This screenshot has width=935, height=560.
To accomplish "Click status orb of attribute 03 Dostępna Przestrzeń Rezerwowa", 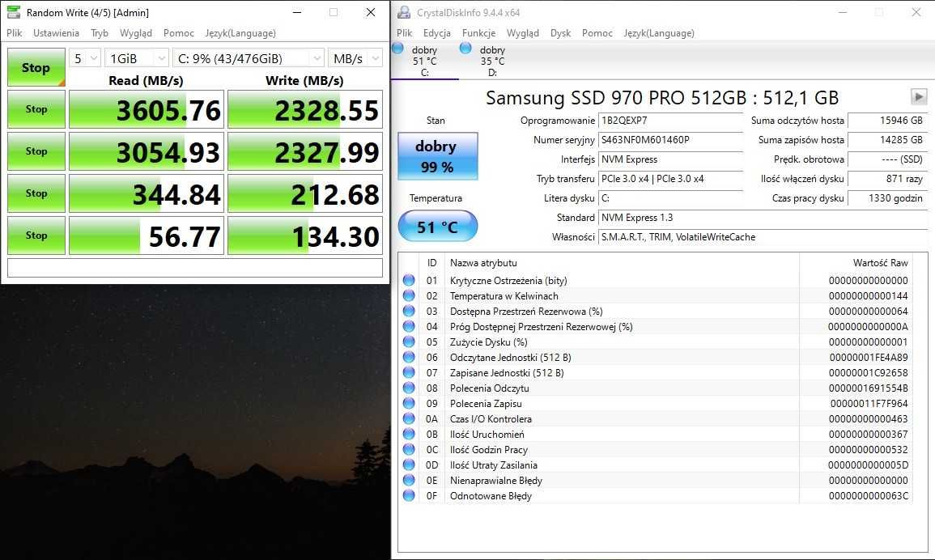I will click(409, 311).
